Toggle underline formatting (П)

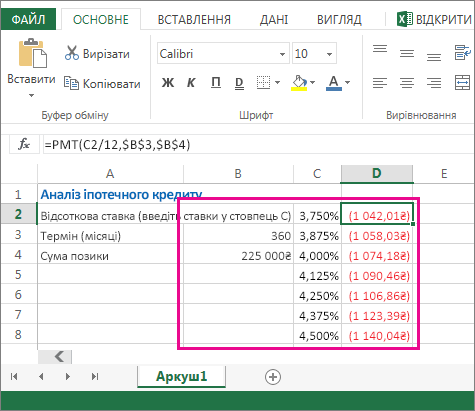(216, 82)
